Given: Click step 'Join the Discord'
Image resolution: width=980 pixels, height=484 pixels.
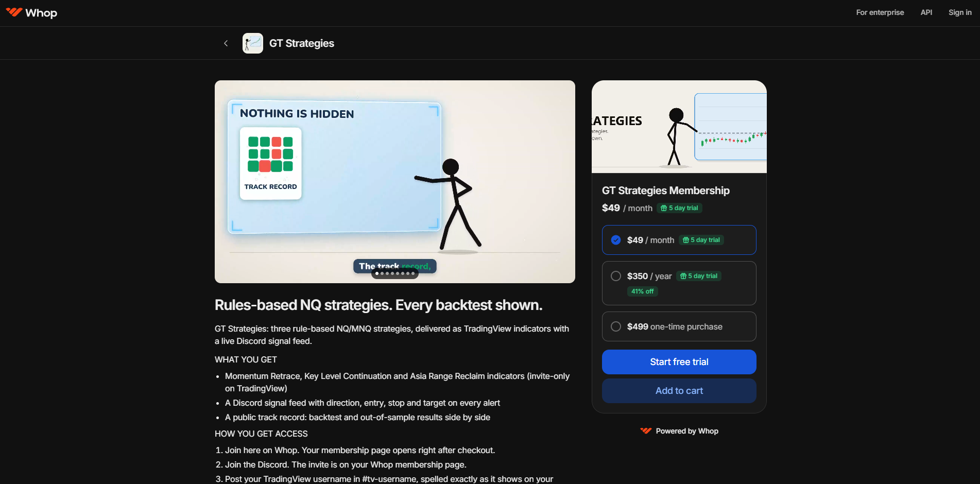Looking at the screenshot, I should tap(346, 464).
